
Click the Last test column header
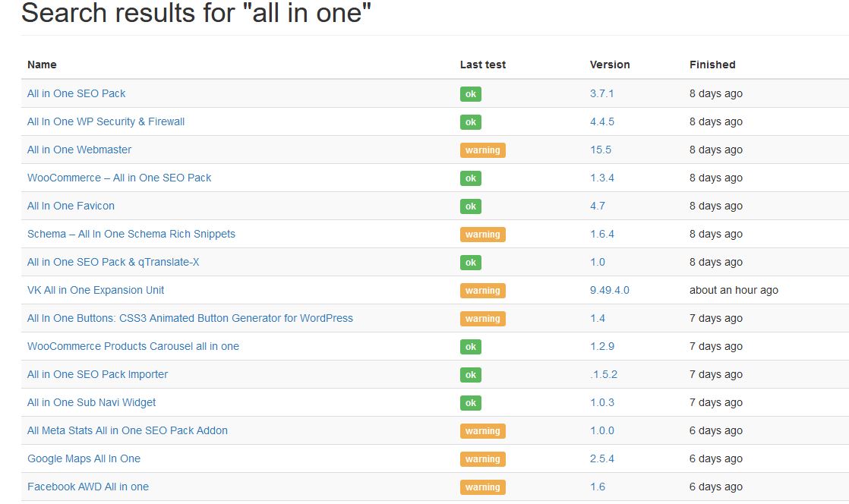pyautogui.click(x=483, y=65)
